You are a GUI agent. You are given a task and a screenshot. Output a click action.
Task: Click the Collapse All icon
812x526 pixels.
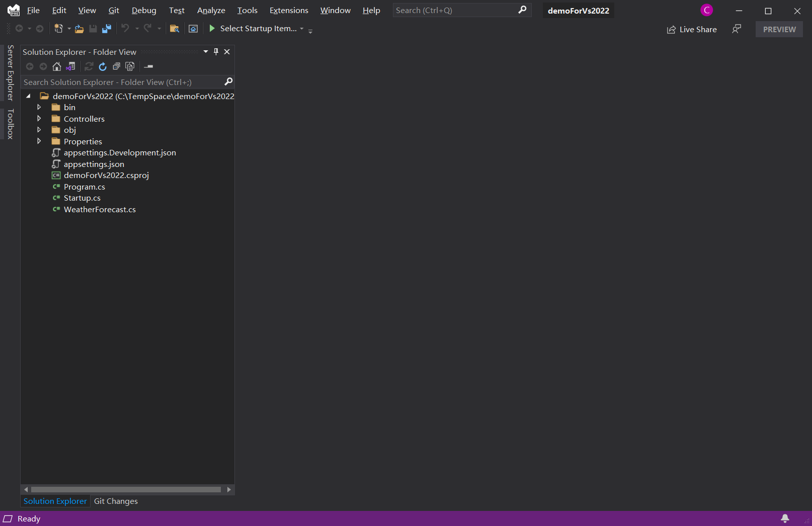pyautogui.click(x=116, y=66)
